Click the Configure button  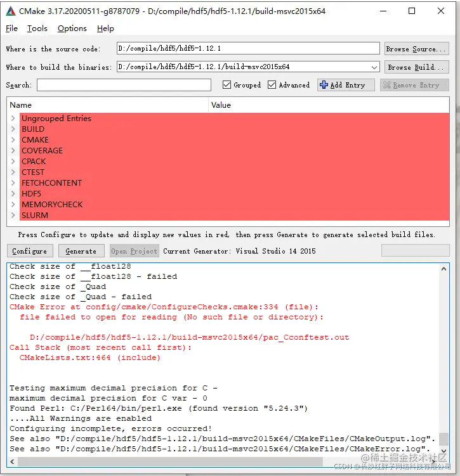[x=30, y=251]
